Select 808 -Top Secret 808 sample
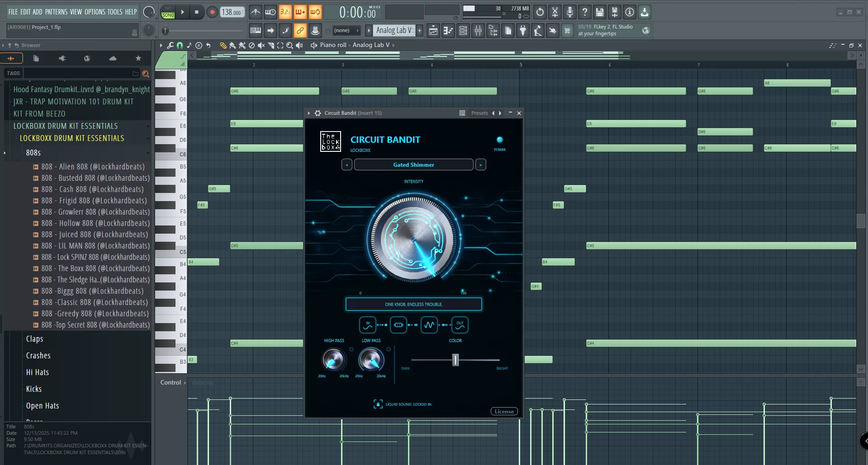The width and height of the screenshot is (868, 465). click(95, 325)
